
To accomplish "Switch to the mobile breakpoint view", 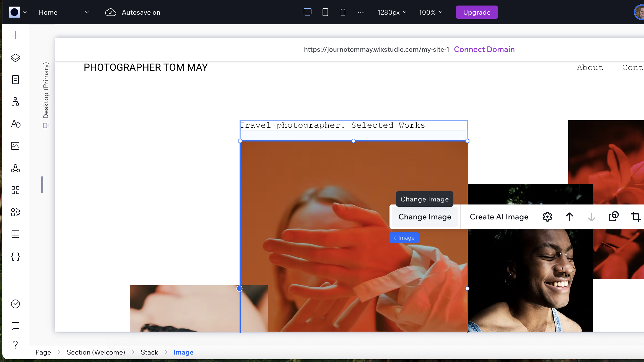I will point(343,12).
